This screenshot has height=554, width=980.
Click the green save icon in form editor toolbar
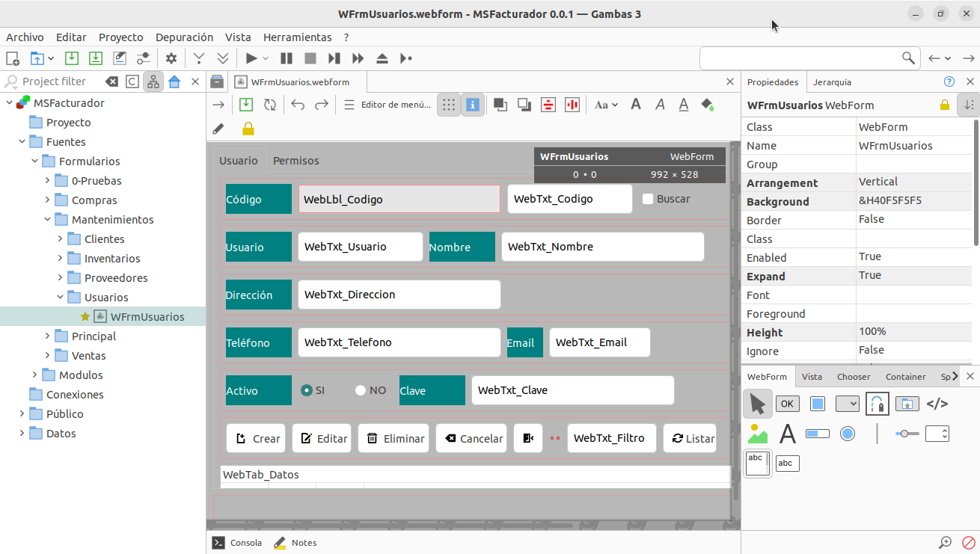[246, 105]
